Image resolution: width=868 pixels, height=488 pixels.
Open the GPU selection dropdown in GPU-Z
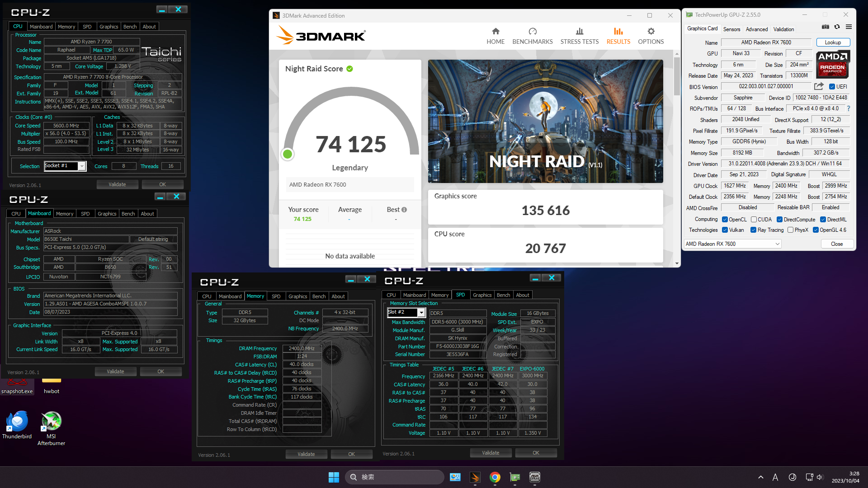tap(732, 244)
